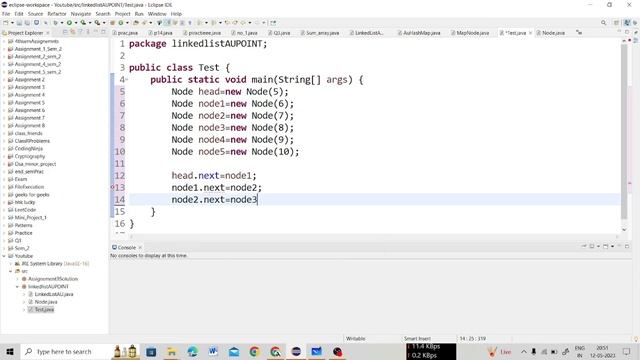The height and width of the screenshot is (360, 640).
Task: Open Microsoft Word from the taskbar
Action: pyautogui.click(x=213, y=351)
